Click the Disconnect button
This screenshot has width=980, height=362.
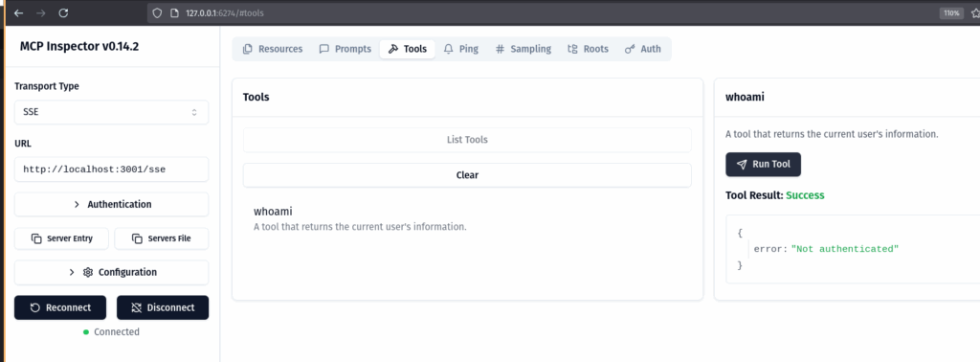[163, 307]
